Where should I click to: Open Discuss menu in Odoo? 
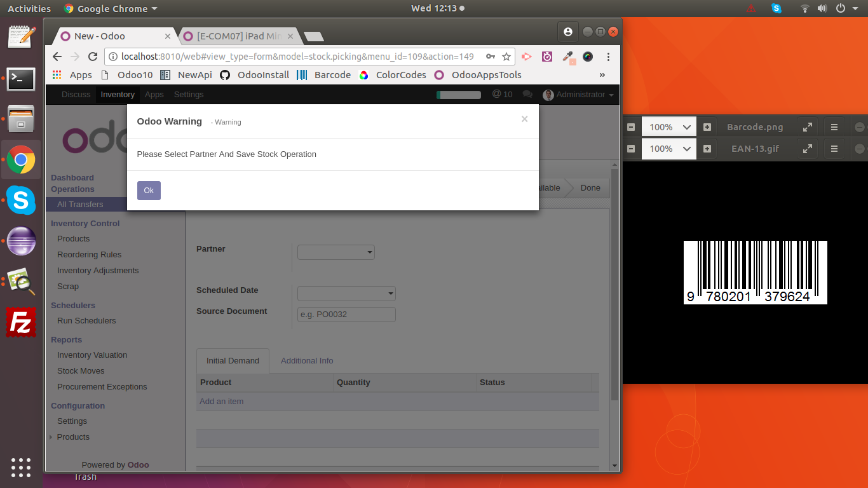click(x=76, y=94)
